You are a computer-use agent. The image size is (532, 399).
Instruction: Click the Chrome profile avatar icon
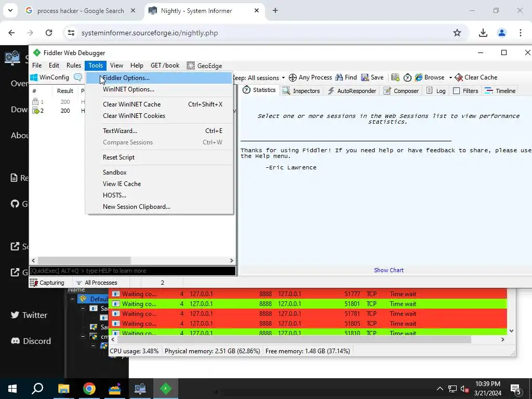501,33
